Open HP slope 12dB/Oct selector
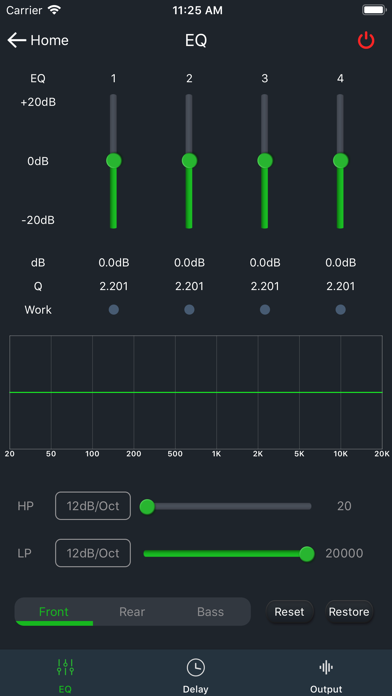 tap(93, 506)
